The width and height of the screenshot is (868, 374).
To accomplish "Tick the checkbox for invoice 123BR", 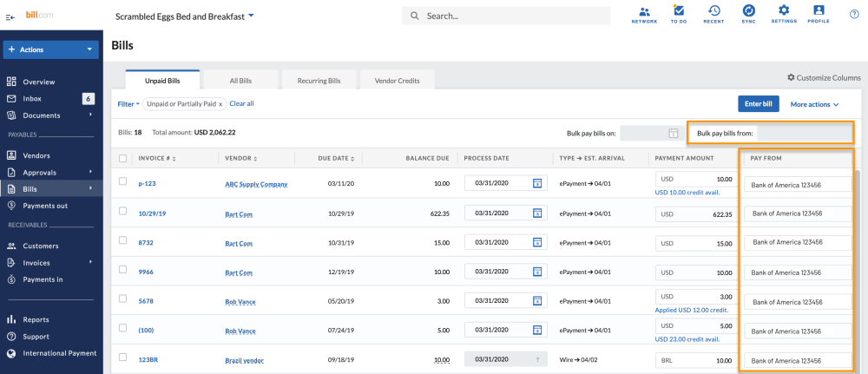I will 123,357.
